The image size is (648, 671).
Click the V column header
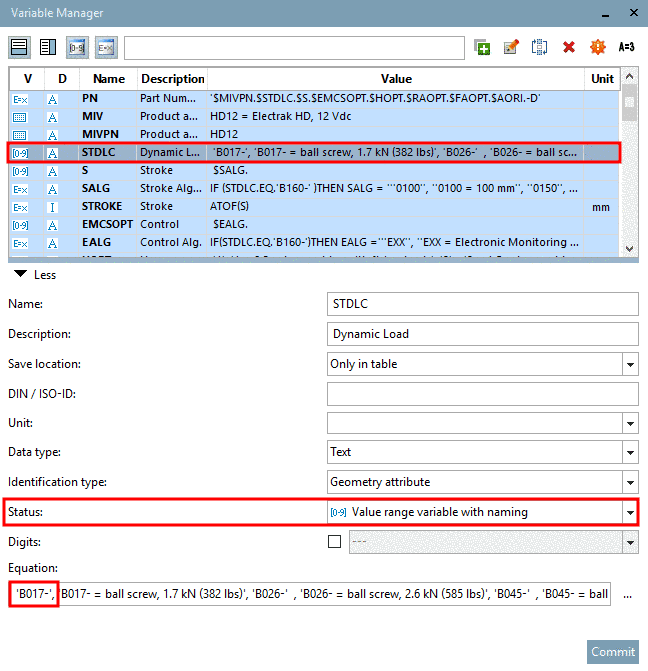click(27, 79)
